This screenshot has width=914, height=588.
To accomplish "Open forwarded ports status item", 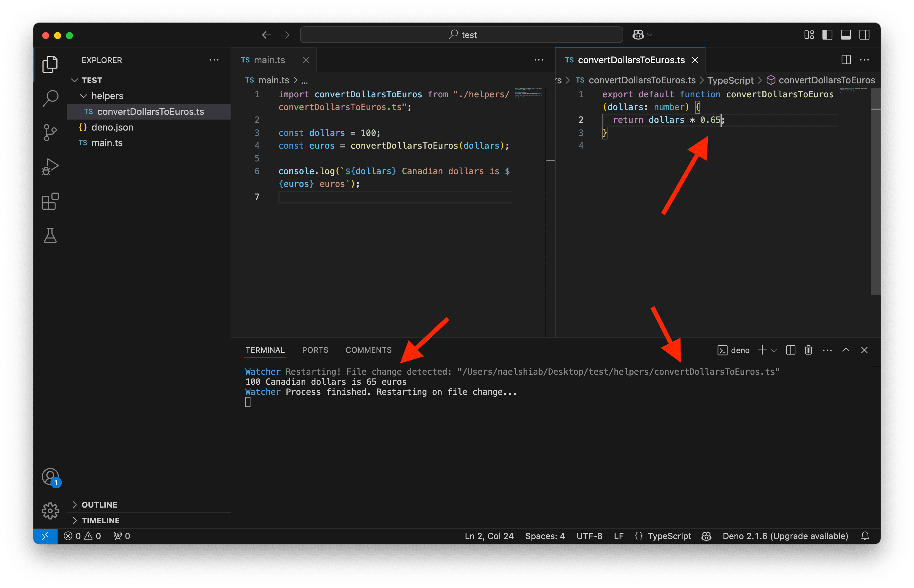I will (122, 536).
